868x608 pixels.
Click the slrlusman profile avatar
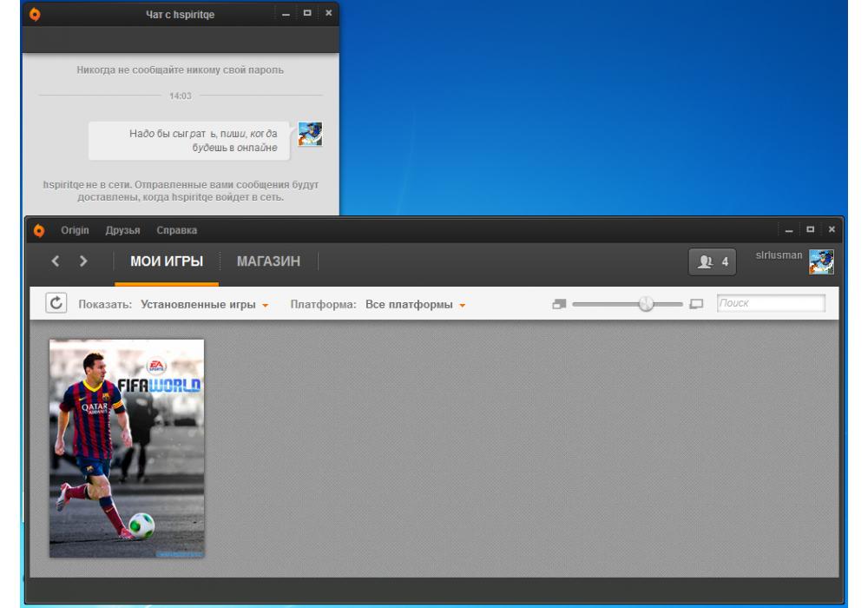tap(821, 261)
